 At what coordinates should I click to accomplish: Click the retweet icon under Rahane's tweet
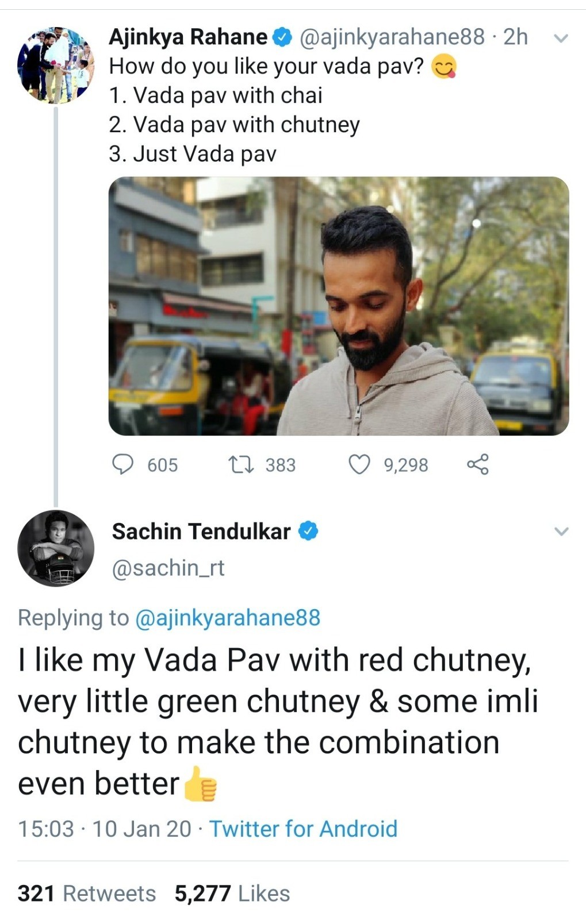click(241, 464)
